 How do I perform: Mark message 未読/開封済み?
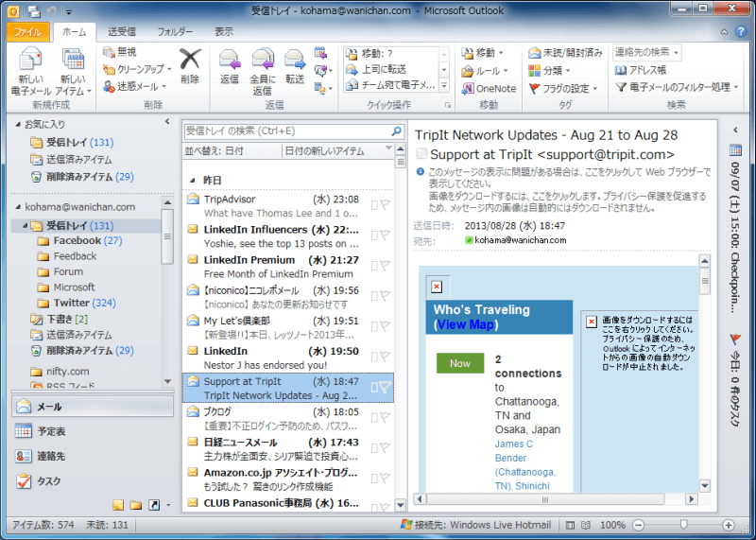coord(565,53)
